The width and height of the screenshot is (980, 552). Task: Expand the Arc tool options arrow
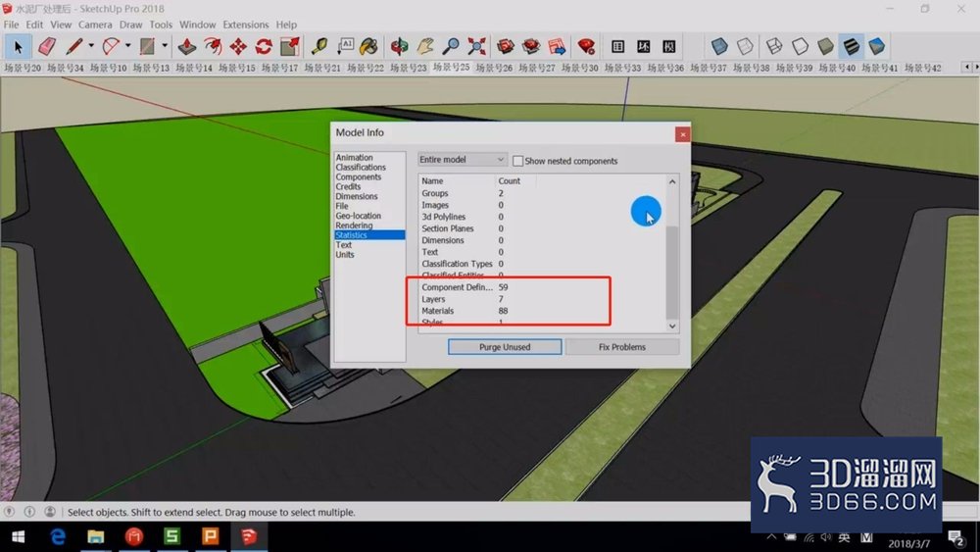[127, 46]
